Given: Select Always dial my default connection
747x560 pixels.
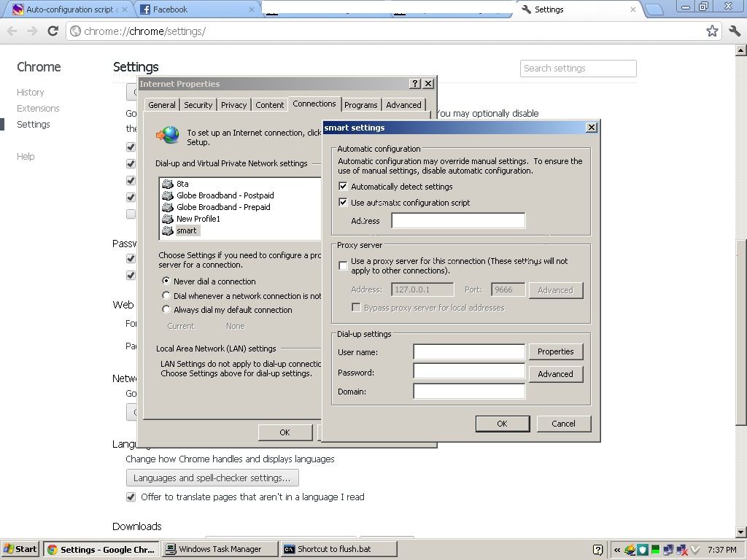Looking at the screenshot, I should pyautogui.click(x=166, y=309).
